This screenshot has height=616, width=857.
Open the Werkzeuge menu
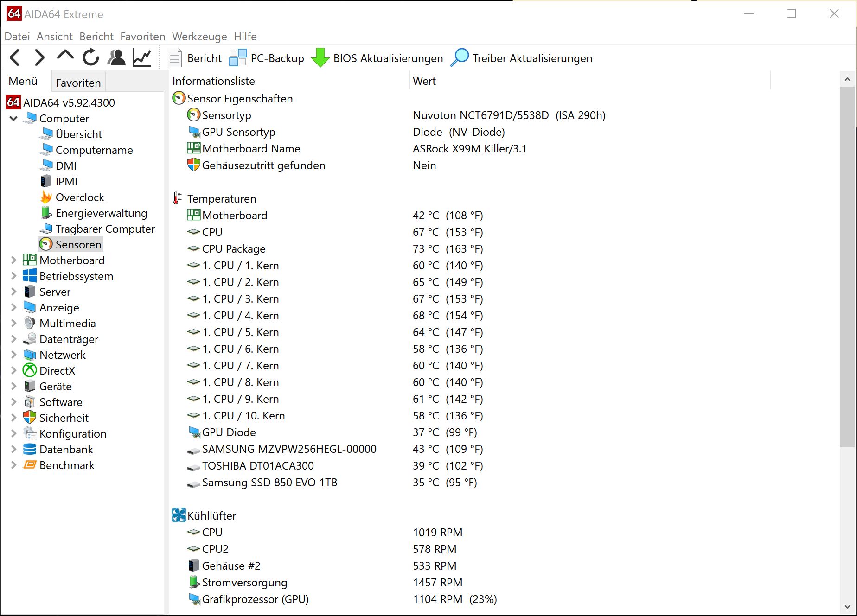tap(199, 37)
